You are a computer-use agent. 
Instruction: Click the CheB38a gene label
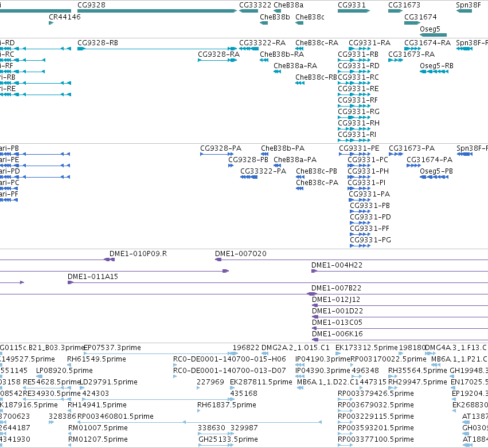pyautogui.click(x=288, y=5)
